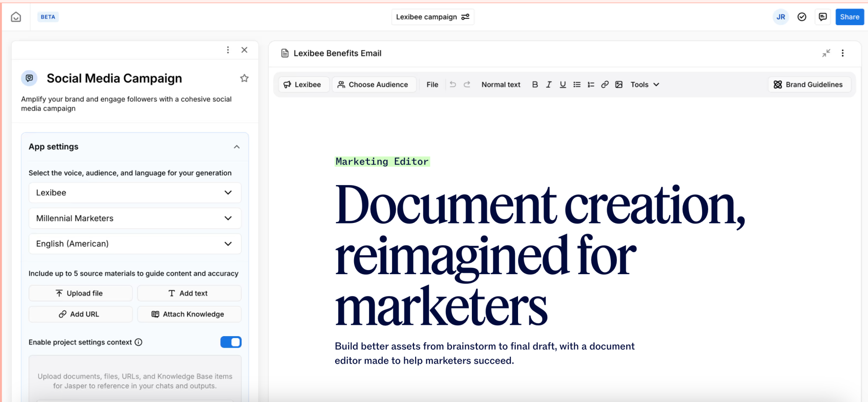Change the English (American) language dropdown
The height and width of the screenshot is (402, 868).
(x=135, y=244)
